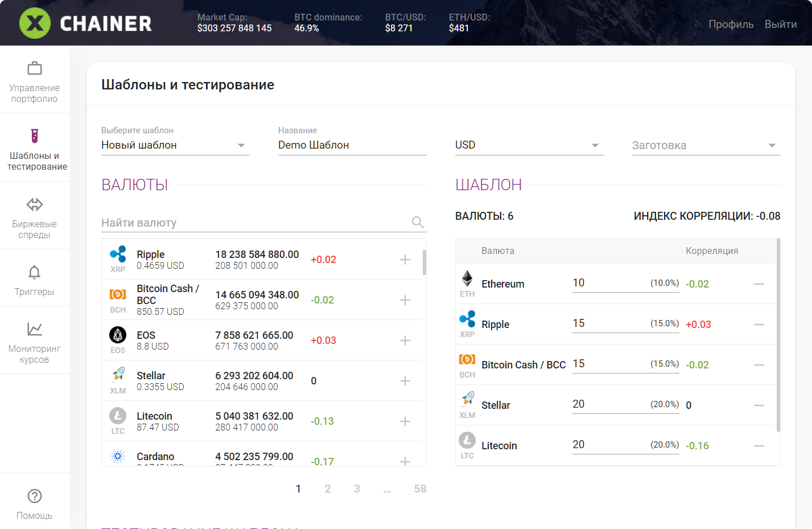Open the USD currency dropdown
The width and height of the screenshot is (812, 529).
(x=529, y=145)
